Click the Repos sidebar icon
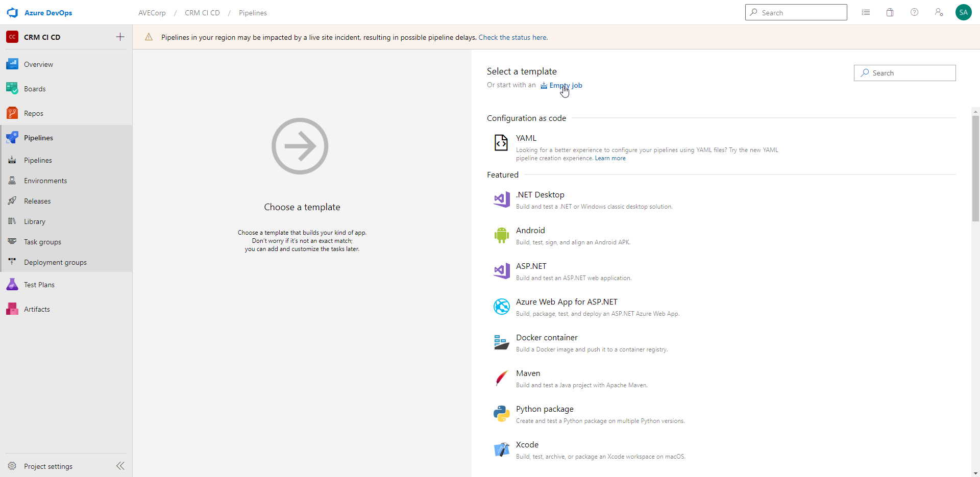Screen dimensions: 980x477 tap(12, 113)
